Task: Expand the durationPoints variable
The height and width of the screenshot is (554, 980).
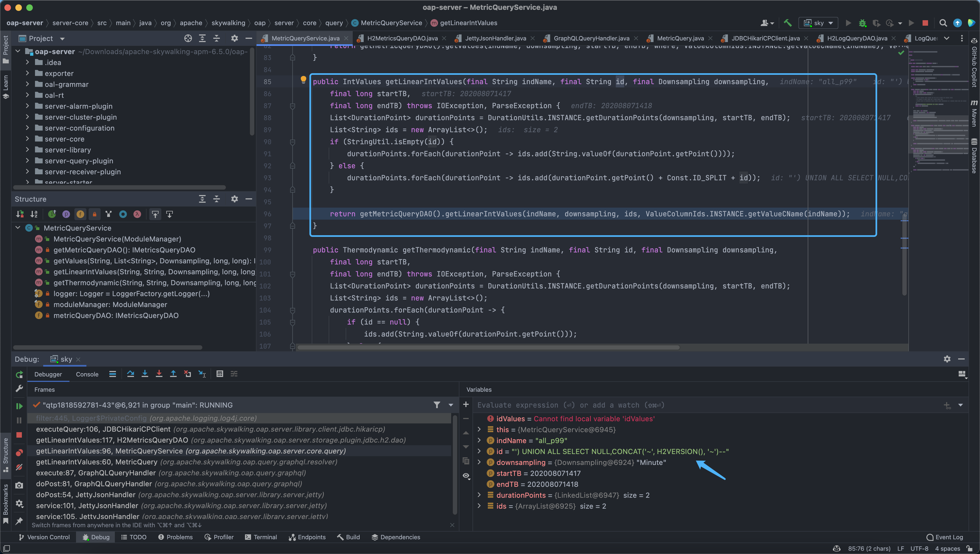Action: coord(479,495)
